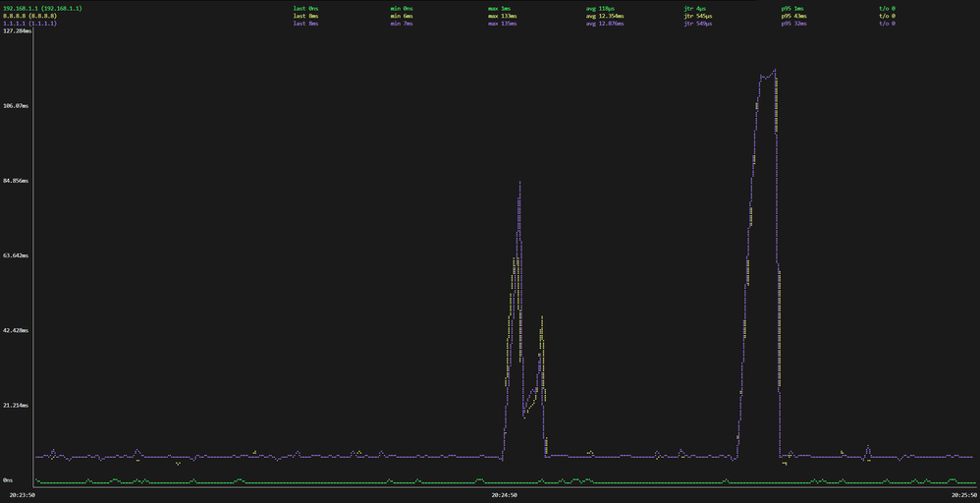Click the 84.856ms y-axis label
The image size is (980, 503).
coord(17,181)
